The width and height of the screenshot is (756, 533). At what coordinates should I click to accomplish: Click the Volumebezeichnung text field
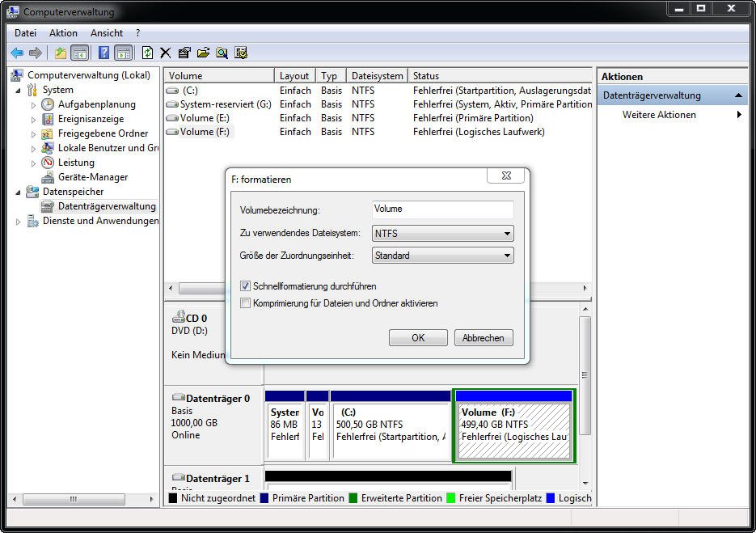pos(442,209)
